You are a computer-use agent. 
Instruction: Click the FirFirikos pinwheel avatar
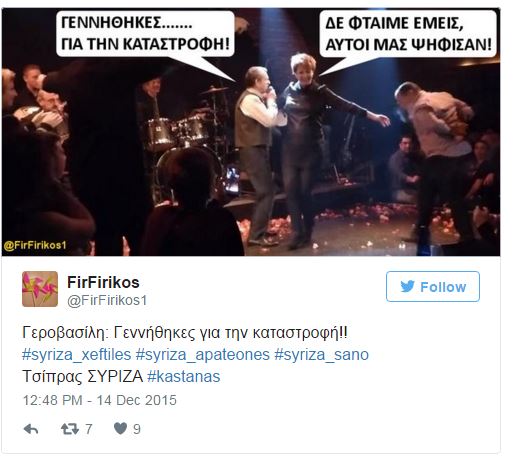point(40,289)
